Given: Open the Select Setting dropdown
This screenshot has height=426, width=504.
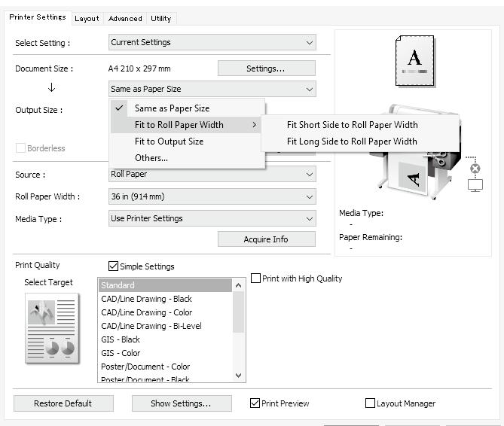Looking at the screenshot, I should click(x=212, y=42).
